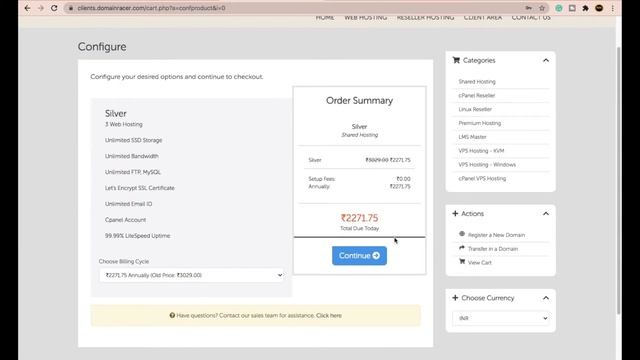Click the 'Setup Fees' line in summary
This screenshot has height=360, width=640.
(x=359, y=179)
